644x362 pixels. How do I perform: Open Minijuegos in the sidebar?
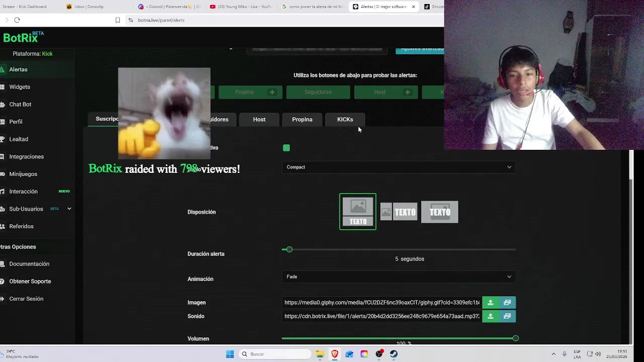[x=23, y=174]
